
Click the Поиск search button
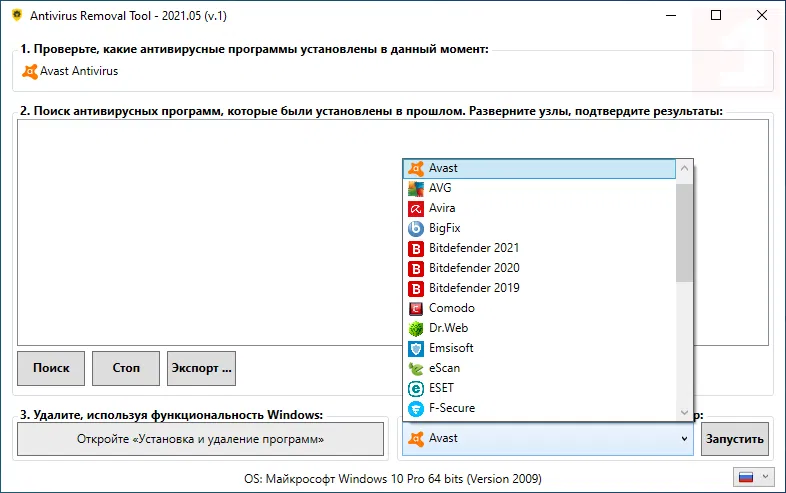point(51,368)
